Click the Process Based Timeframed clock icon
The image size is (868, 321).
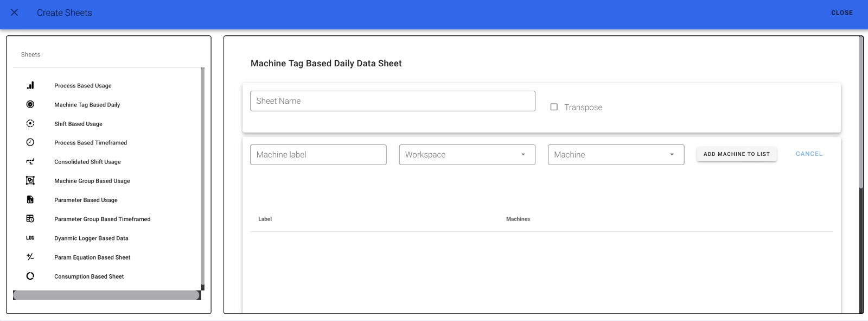pyautogui.click(x=30, y=142)
